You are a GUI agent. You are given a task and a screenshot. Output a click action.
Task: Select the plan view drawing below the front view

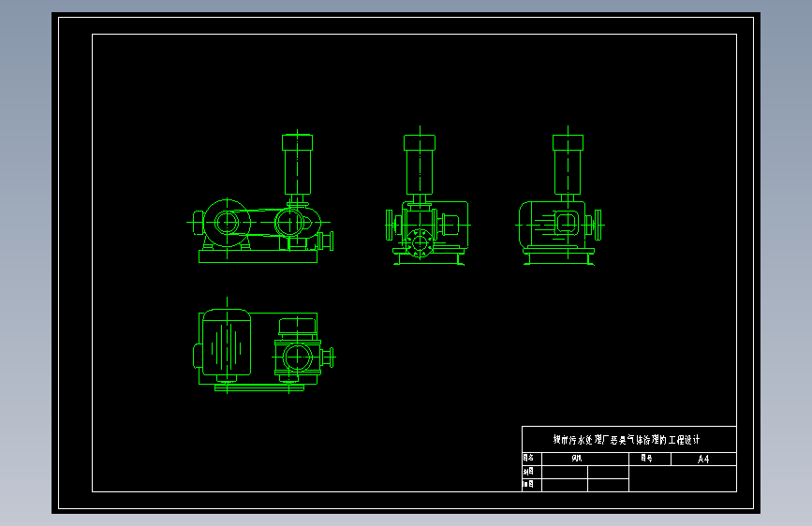click(x=264, y=345)
